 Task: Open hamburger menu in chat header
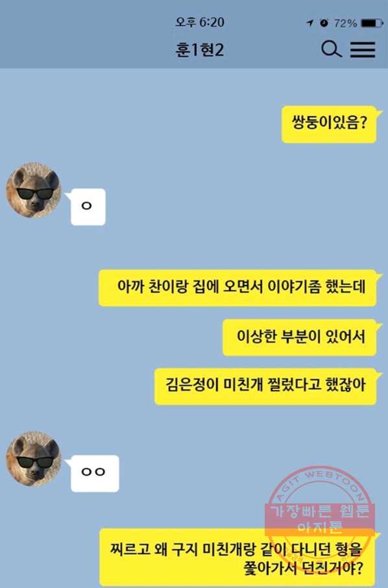coord(363,49)
